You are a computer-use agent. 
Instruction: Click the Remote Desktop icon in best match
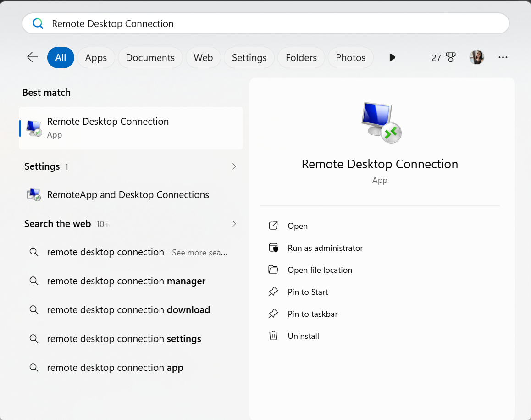pos(34,129)
